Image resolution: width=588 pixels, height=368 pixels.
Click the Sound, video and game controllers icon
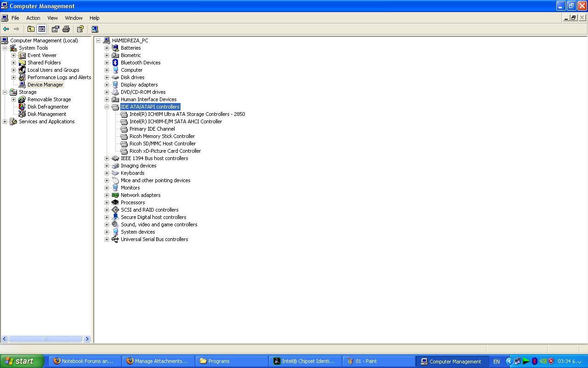point(115,224)
